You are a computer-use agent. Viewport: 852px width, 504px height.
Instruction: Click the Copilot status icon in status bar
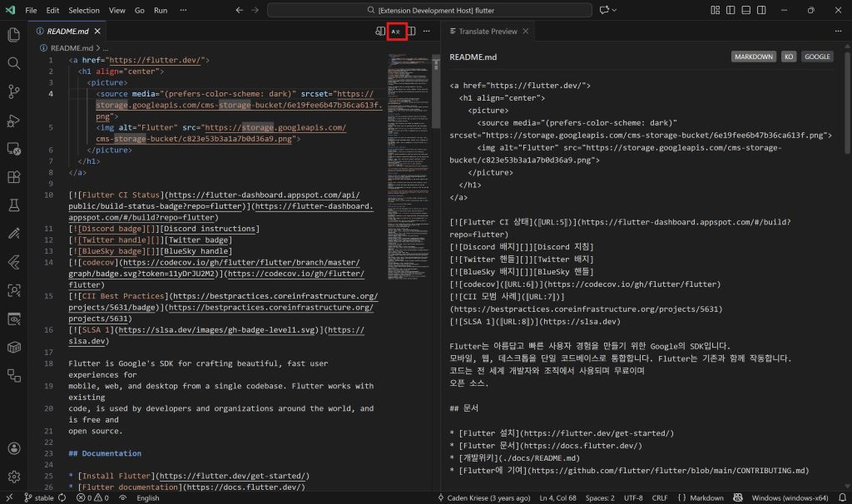pos(737,497)
